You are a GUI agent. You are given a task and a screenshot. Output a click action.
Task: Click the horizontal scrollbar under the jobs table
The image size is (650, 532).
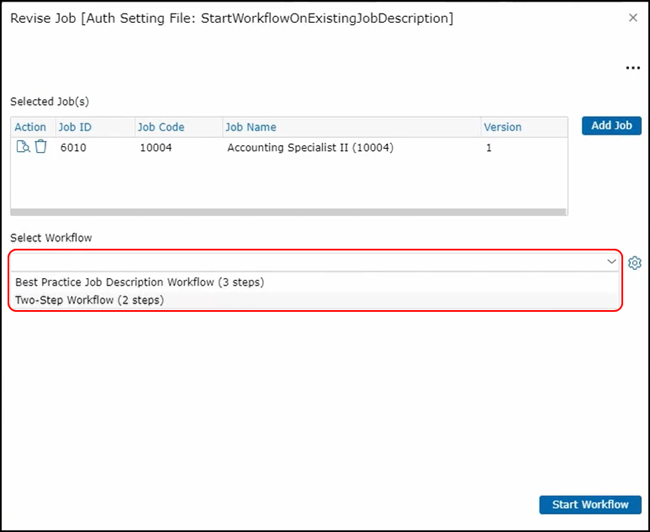click(x=289, y=212)
